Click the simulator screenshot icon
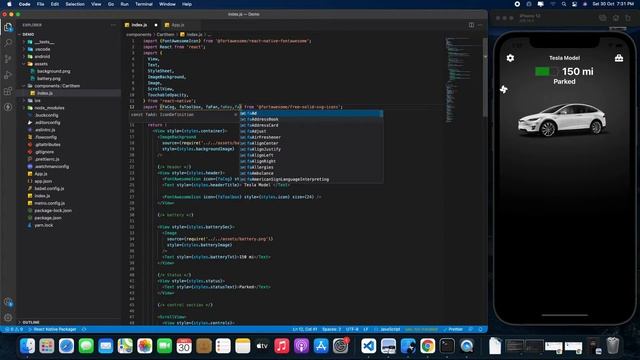The height and width of the screenshot is (360, 640). coord(602,18)
